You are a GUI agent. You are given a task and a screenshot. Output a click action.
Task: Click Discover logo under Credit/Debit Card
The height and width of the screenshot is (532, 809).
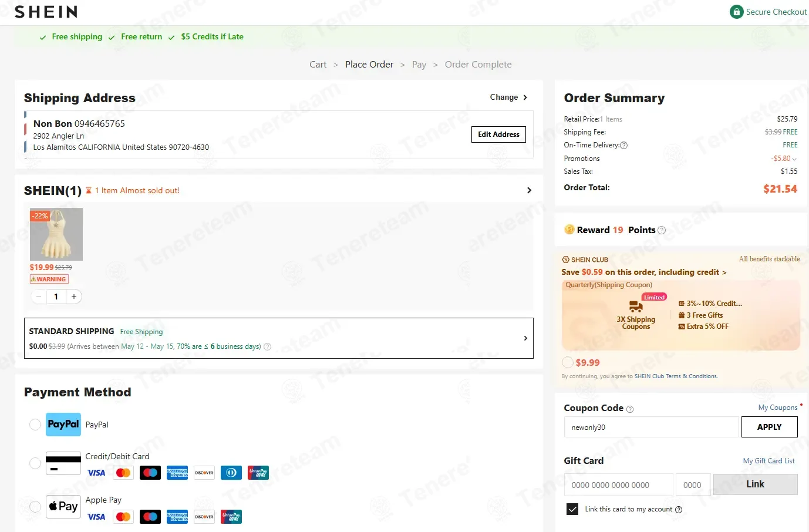coord(204,473)
